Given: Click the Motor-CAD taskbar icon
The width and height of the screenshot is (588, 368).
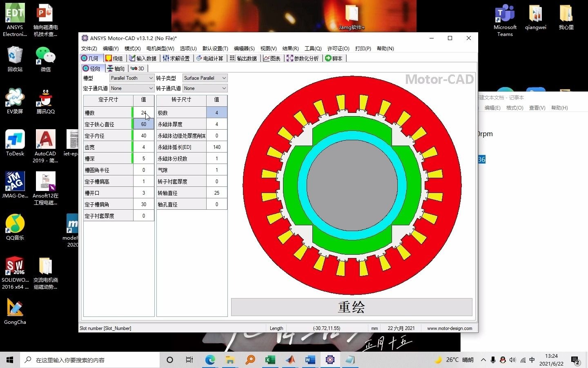Looking at the screenshot, I should (x=330, y=360).
